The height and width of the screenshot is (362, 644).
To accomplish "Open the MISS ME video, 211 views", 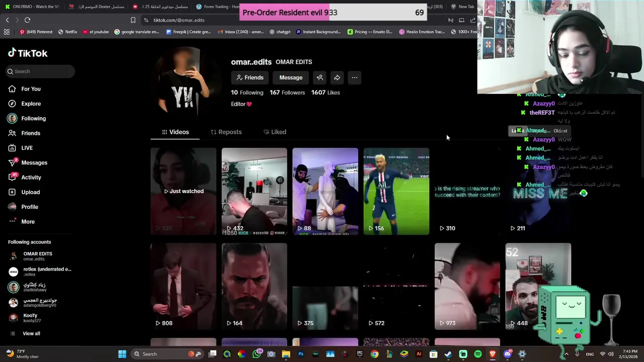I will [x=538, y=191].
